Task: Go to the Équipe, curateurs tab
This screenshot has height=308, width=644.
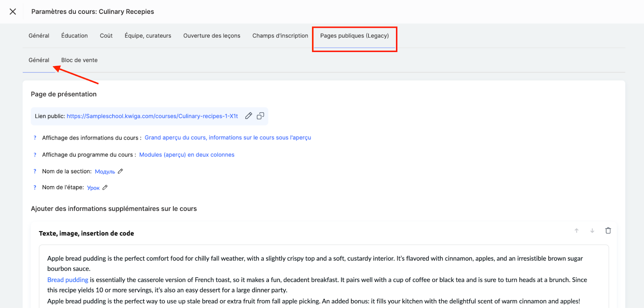Action: click(148, 36)
